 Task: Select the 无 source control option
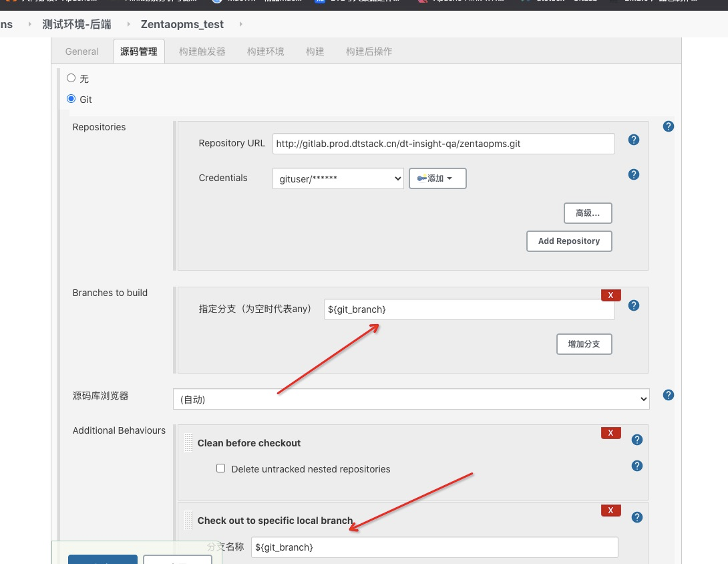tap(71, 78)
